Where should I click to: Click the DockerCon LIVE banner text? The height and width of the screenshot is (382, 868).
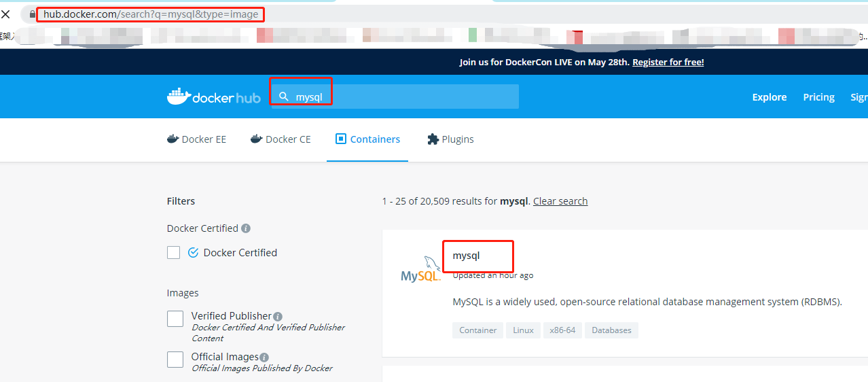[x=544, y=62]
